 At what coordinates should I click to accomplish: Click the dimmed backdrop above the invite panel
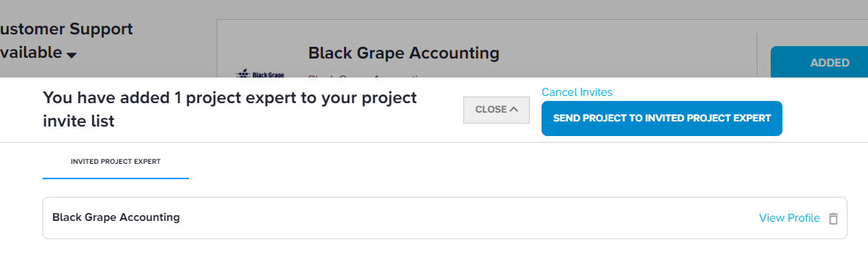(x=443, y=10)
